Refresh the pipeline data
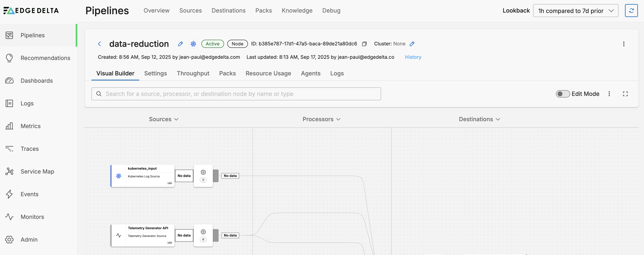The width and height of the screenshot is (644, 255). (x=631, y=11)
